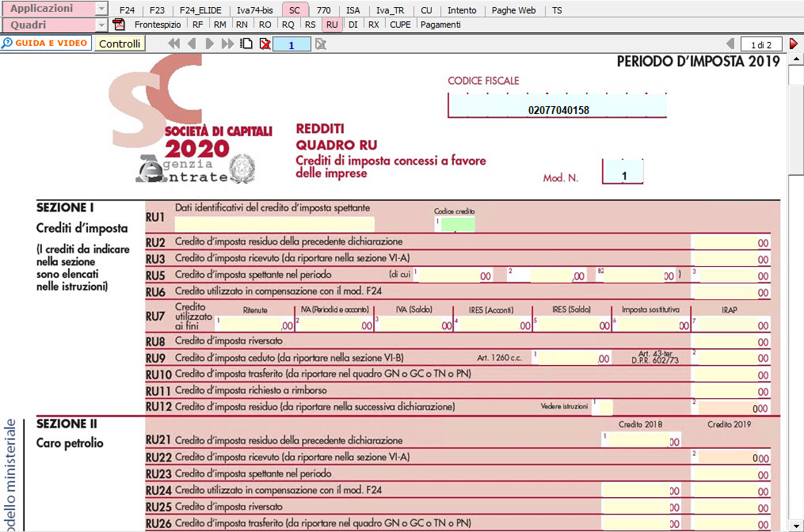The height and width of the screenshot is (532, 804).
Task: Click RU9 Art. 1260 c.c. amount field
Action: (x=573, y=358)
